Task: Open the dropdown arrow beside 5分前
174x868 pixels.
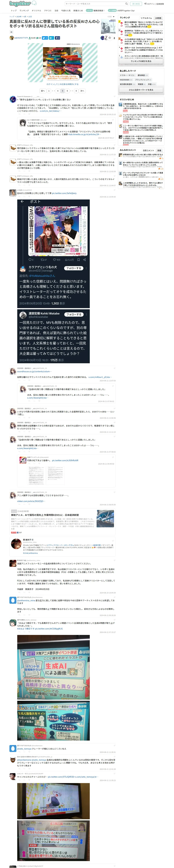Action: (114, 16)
